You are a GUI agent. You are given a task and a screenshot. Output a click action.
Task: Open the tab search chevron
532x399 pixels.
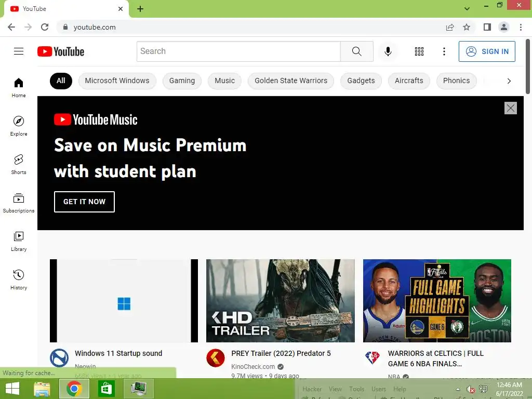[x=467, y=9]
